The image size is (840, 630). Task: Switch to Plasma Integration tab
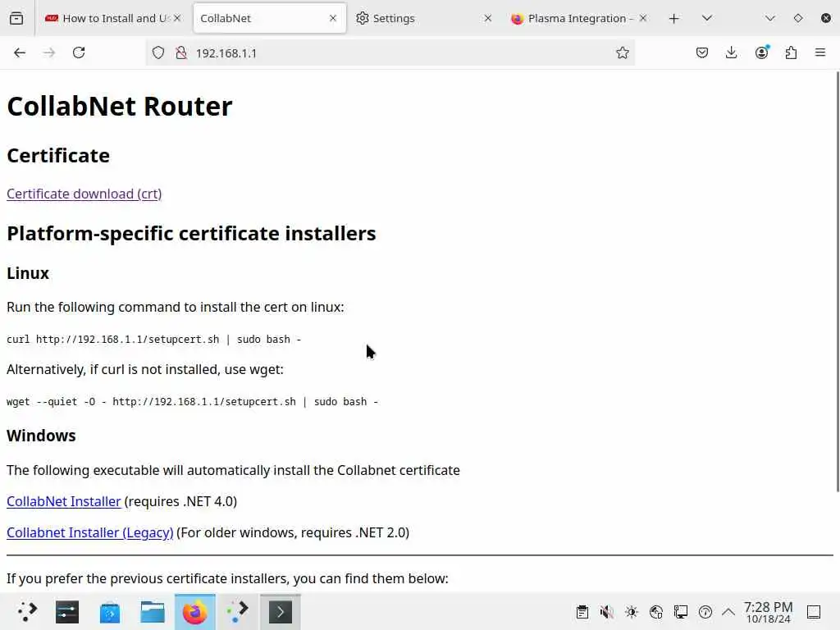click(580, 18)
